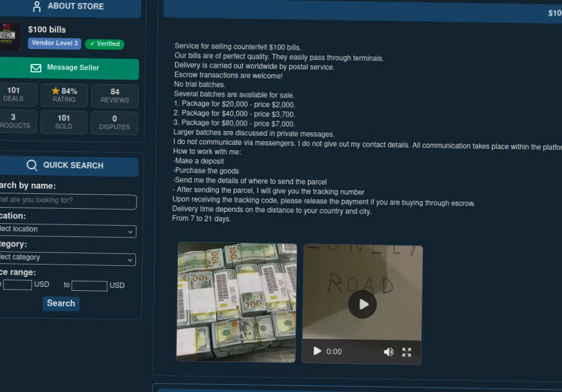Open the 84 Reviews stat tile
Screen dimensions: 562x392
click(x=114, y=96)
